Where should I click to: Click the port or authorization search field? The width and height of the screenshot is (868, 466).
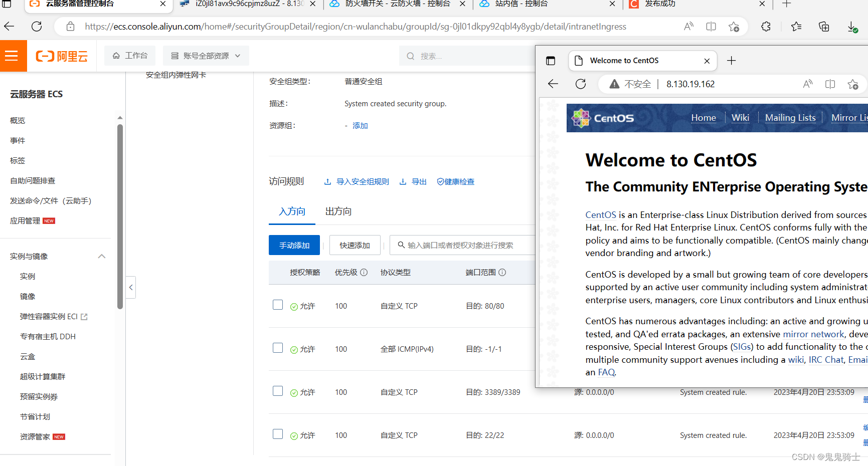click(x=462, y=245)
